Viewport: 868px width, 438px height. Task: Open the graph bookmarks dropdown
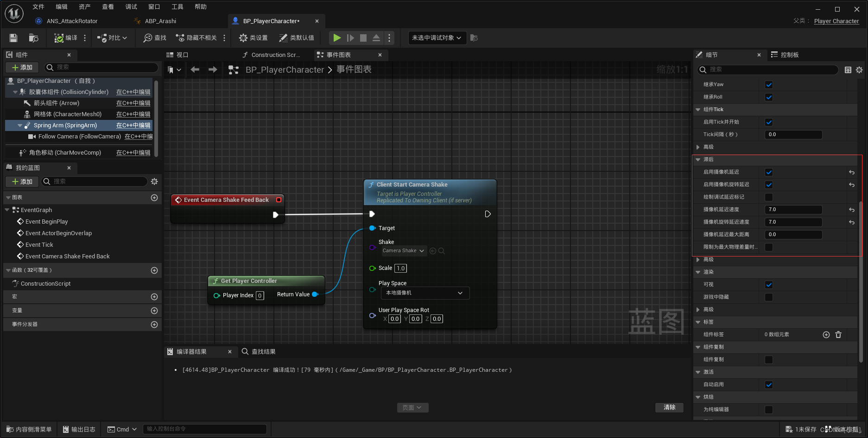point(174,70)
